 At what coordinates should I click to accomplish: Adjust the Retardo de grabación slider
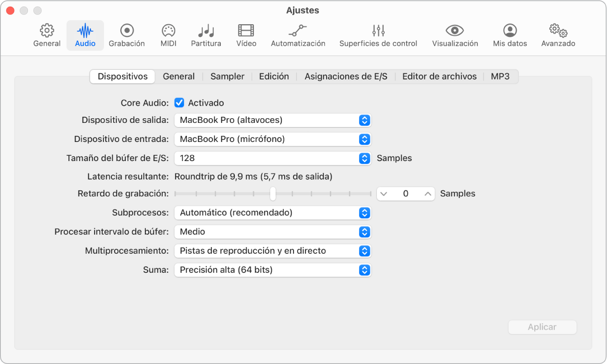(x=273, y=194)
